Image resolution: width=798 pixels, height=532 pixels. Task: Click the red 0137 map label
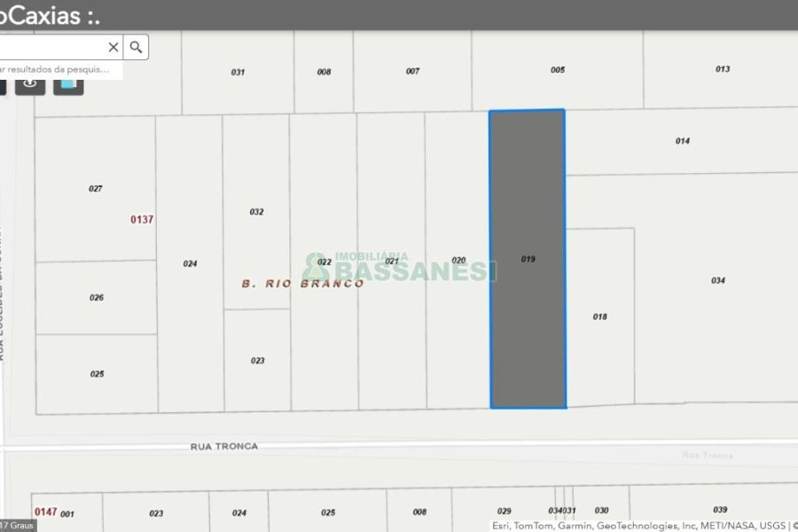pyautogui.click(x=142, y=217)
